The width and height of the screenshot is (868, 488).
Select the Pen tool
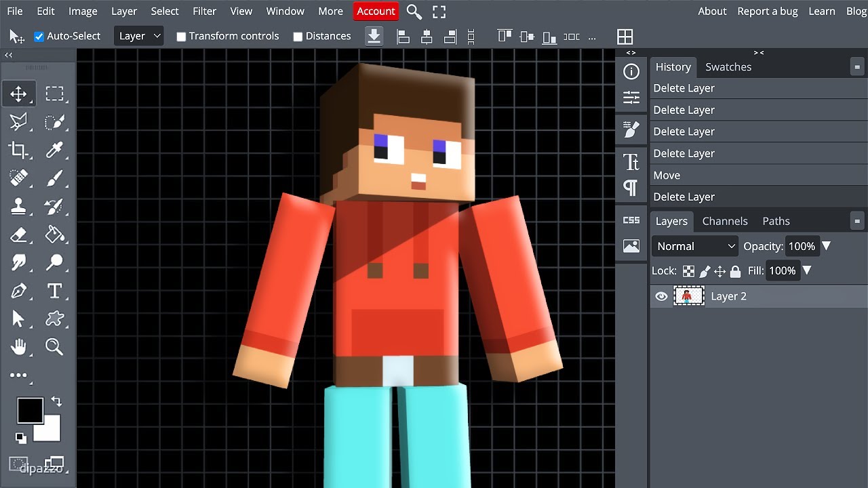tap(18, 291)
